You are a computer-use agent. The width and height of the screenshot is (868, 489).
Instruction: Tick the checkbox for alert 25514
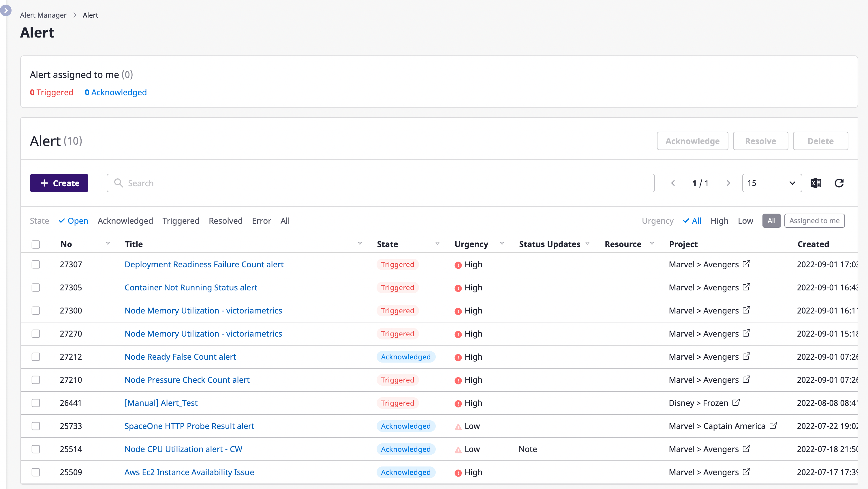(x=36, y=449)
